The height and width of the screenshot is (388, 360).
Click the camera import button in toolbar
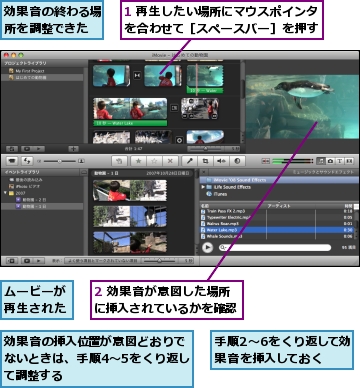12,161
